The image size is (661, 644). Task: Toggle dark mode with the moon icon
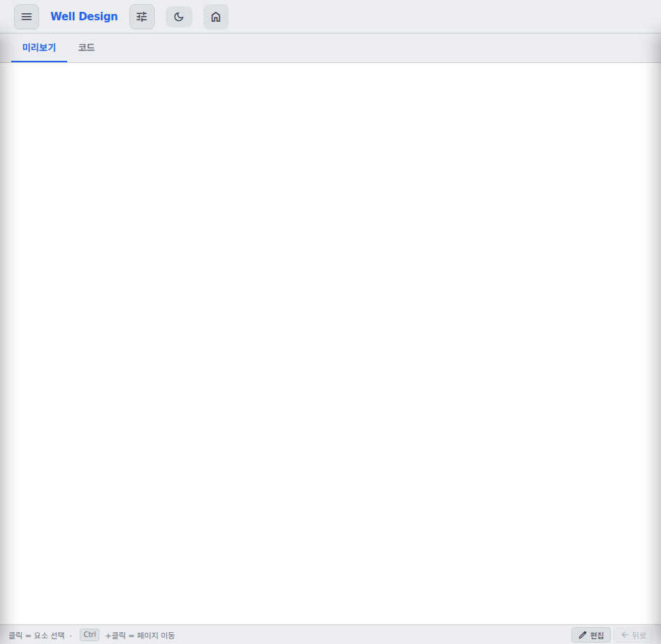[x=179, y=17]
